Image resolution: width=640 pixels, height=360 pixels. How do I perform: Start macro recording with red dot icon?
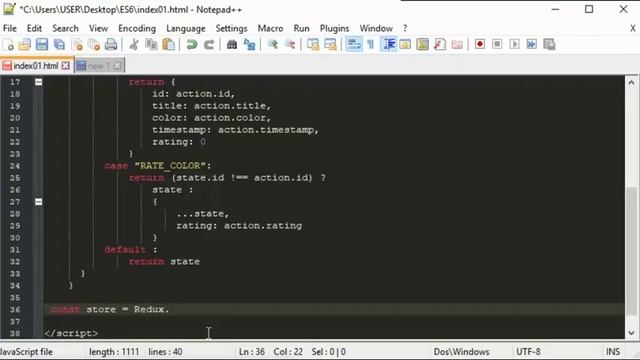coord(480,44)
